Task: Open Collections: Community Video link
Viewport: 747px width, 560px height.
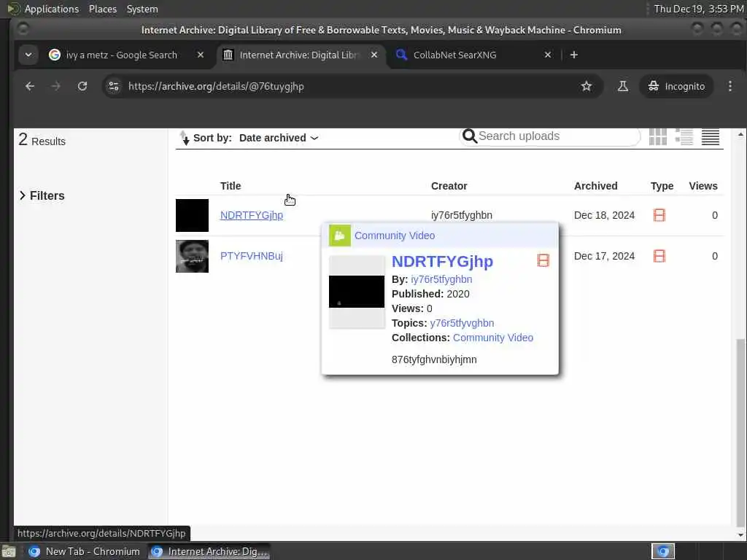Action: 492,338
